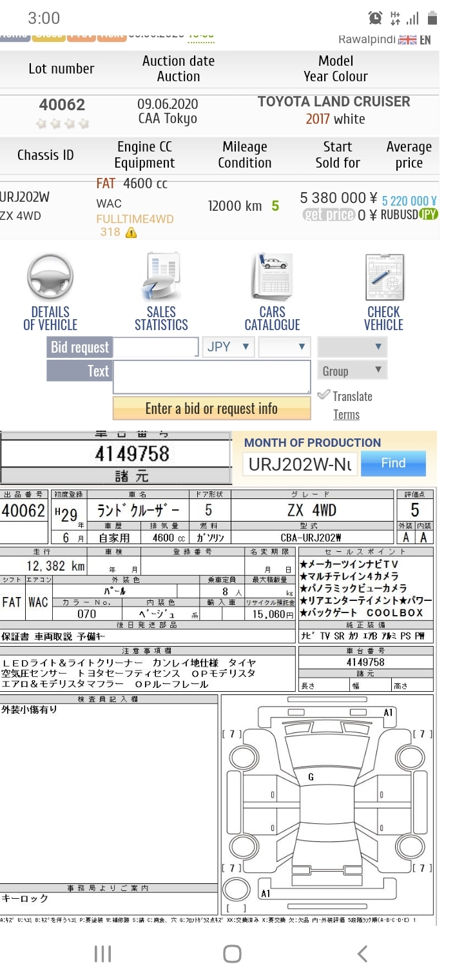The height and width of the screenshot is (980, 464).
Task: Click the car damage diagram on the auction sheet
Action: point(327,805)
